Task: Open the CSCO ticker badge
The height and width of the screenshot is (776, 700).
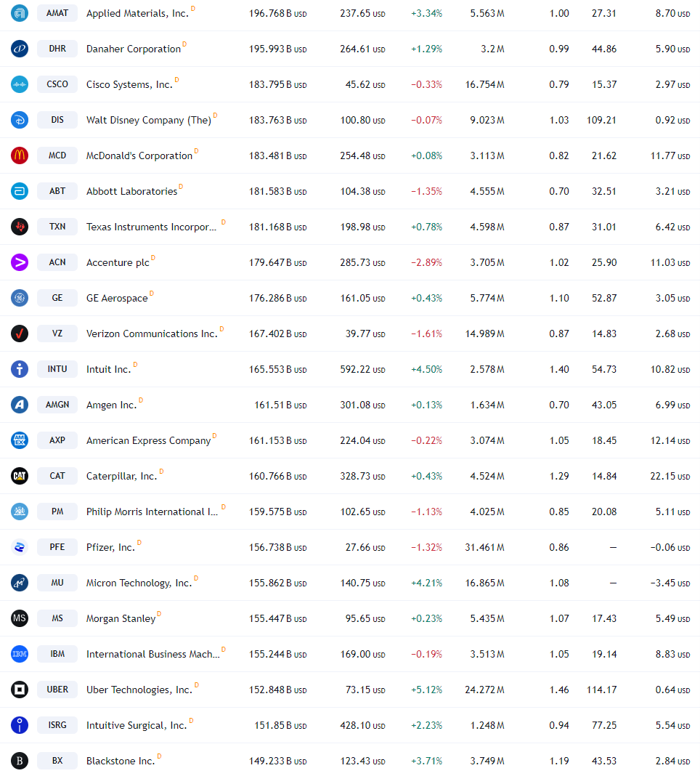Action: point(57,84)
